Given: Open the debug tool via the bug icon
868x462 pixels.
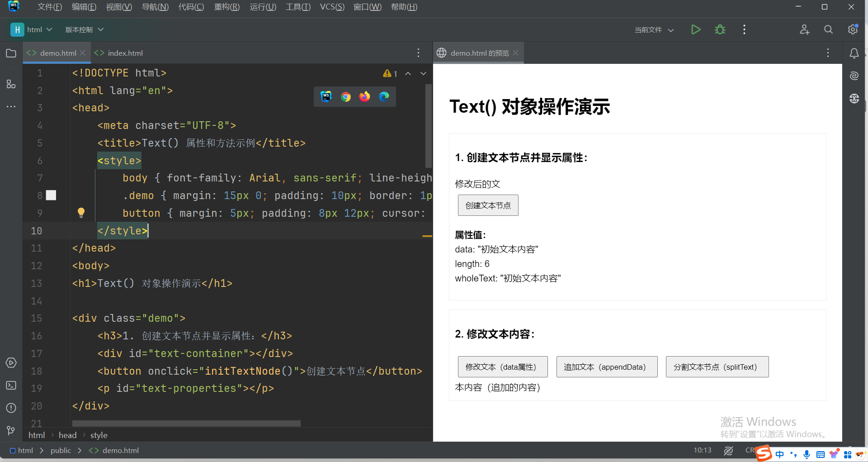Looking at the screenshot, I should pos(720,29).
